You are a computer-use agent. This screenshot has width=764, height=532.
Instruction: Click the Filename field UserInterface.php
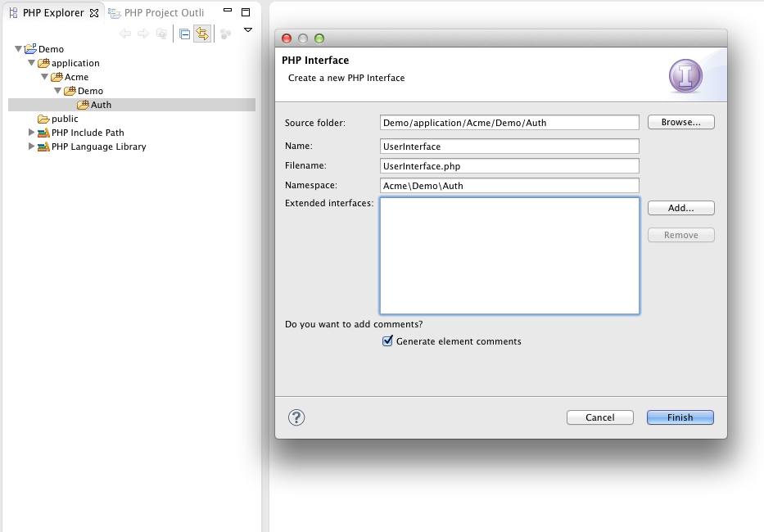point(509,165)
